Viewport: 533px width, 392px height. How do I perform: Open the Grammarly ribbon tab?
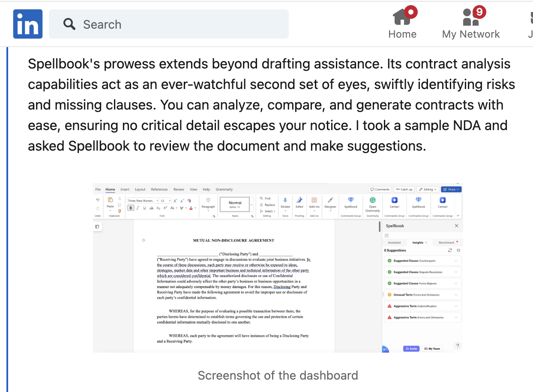(224, 189)
